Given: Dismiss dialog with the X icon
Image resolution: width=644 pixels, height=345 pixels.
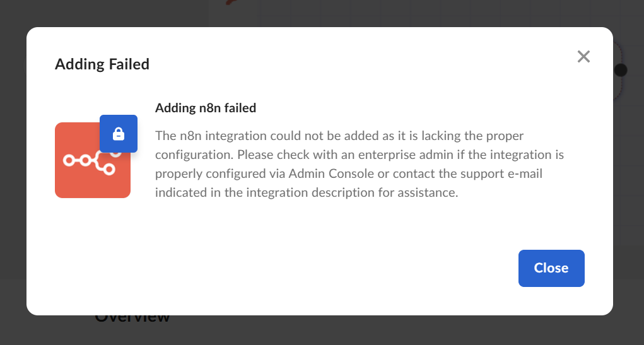Looking at the screenshot, I should (x=583, y=57).
